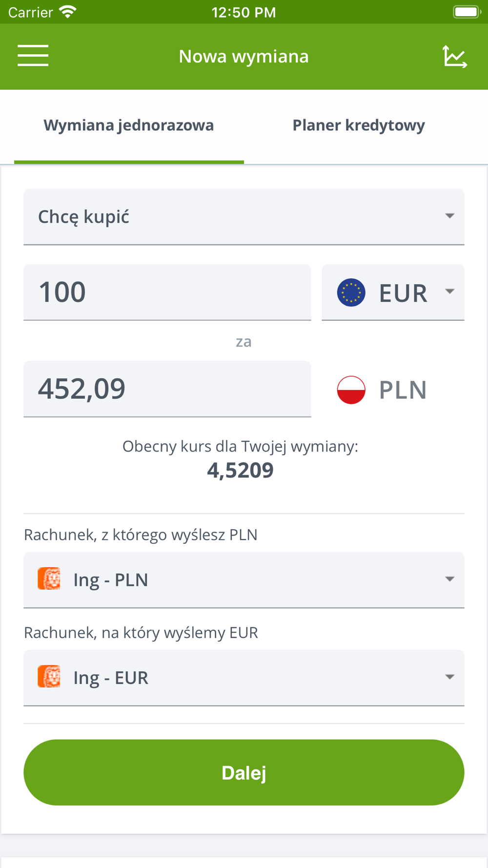Switch to Wymiana jednorazowa tab
Viewport: 488px width, 868px height.
[129, 125]
